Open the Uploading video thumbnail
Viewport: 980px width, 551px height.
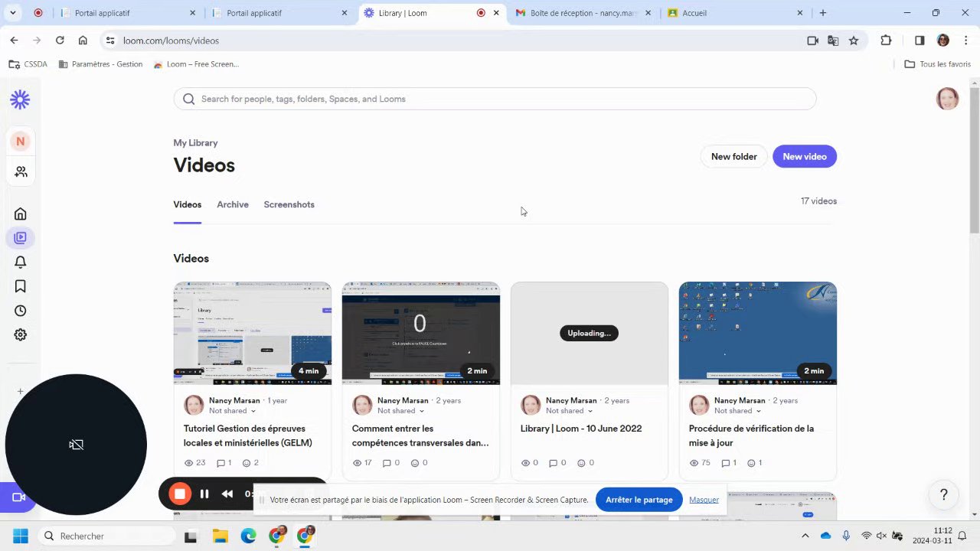[x=590, y=333]
